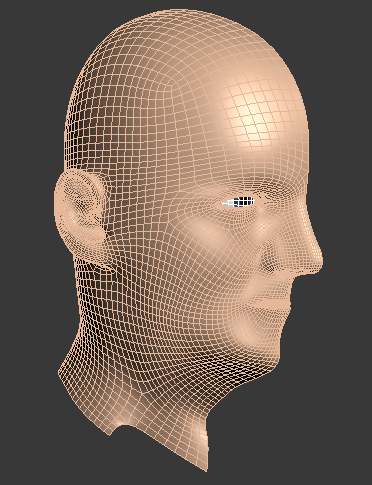
Task: Click the tip of the nose
Action: [x=317, y=259]
